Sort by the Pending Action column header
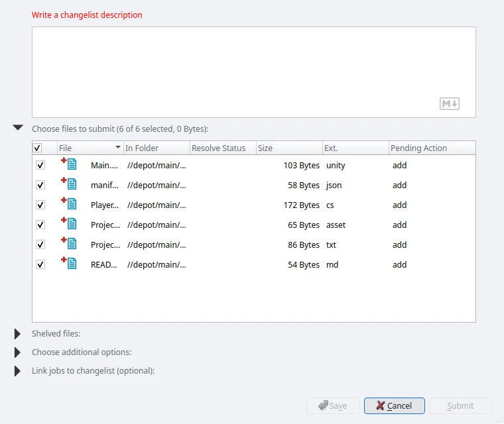The height and width of the screenshot is (424, 504). point(432,148)
